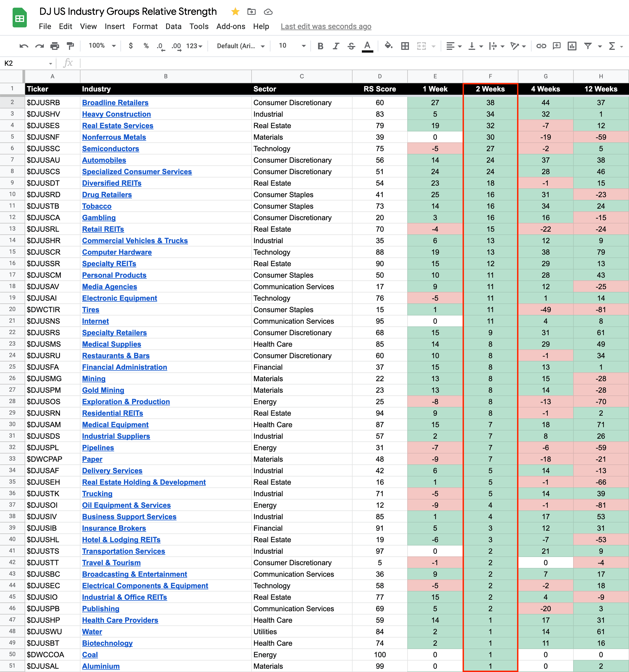Screen dimensions: 629x672
Task: Open the Broadline Retailers link
Action: (x=115, y=103)
